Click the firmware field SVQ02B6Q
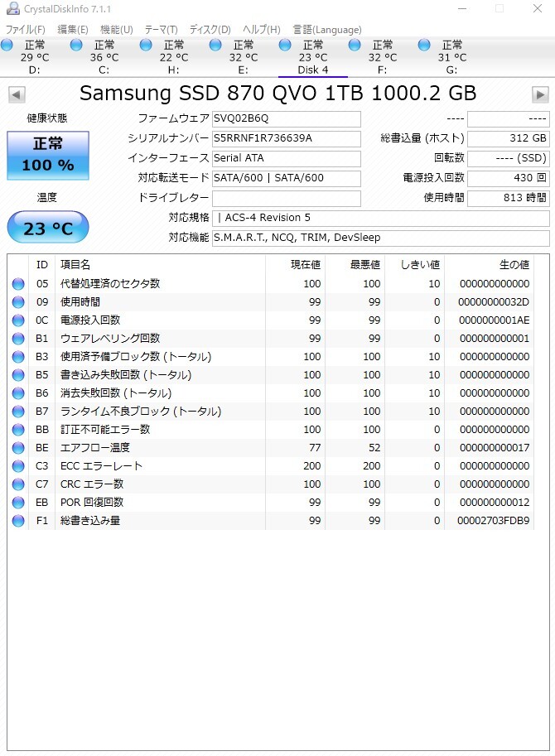The image size is (555, 756). pos(287,118)
